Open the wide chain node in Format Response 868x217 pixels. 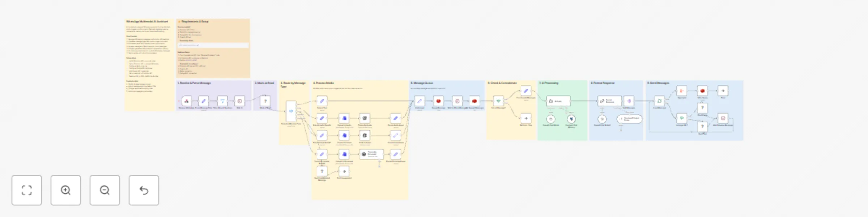610,101
